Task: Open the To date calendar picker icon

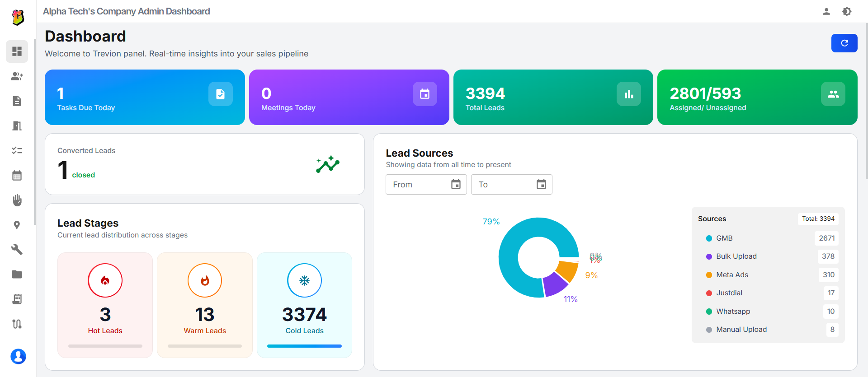Action: pos(541,184)
